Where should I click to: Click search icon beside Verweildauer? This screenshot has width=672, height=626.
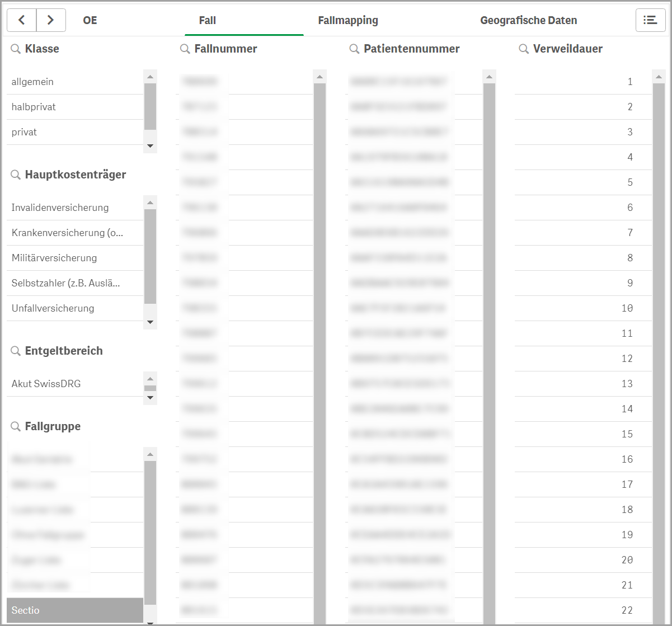point(524,49)
